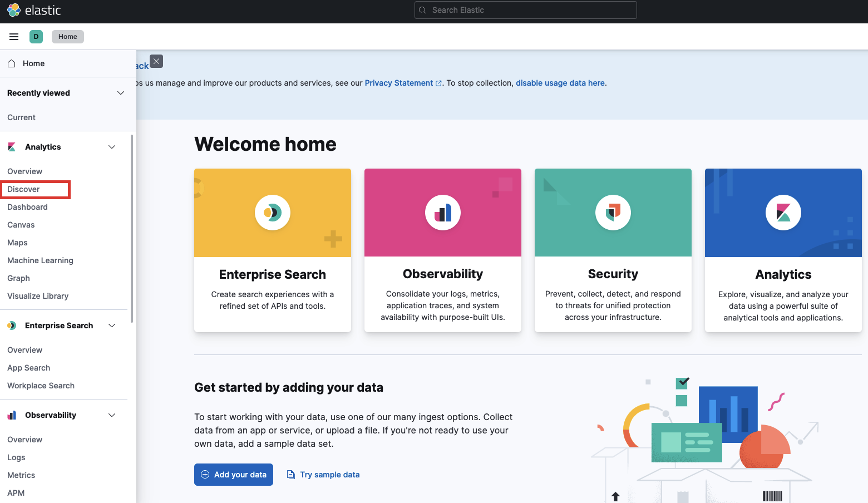Open the Analytics card title
Image resolution: width=868 pixels, height=503 pixels.
pos(783,274)
